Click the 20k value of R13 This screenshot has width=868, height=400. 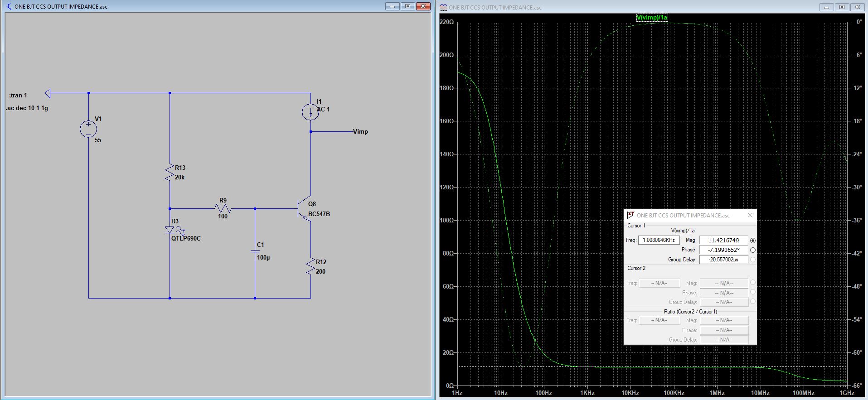(179, 178)
